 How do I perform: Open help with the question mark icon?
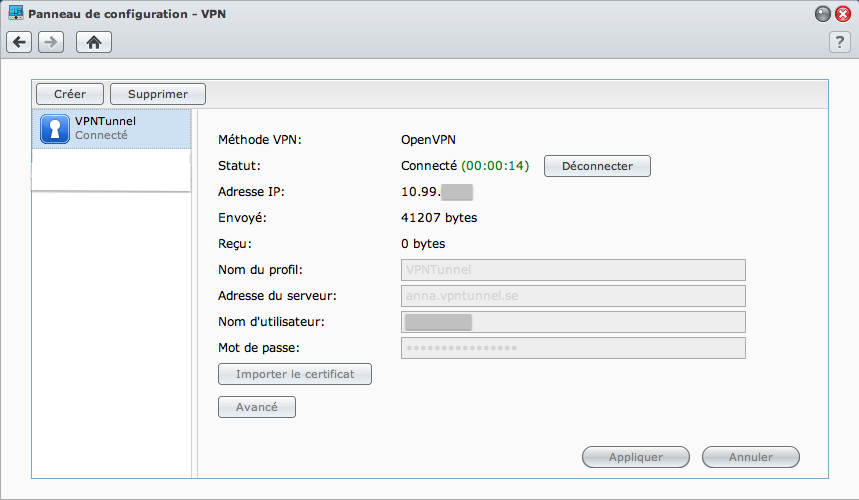point(839,42)
